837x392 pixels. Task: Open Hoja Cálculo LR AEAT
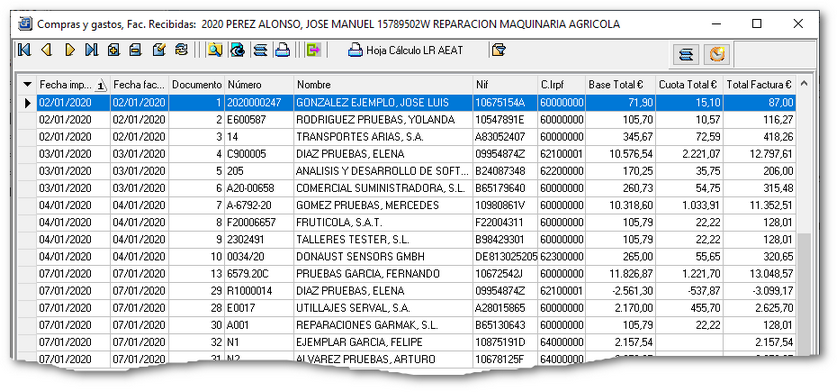[x=406, y=51]
